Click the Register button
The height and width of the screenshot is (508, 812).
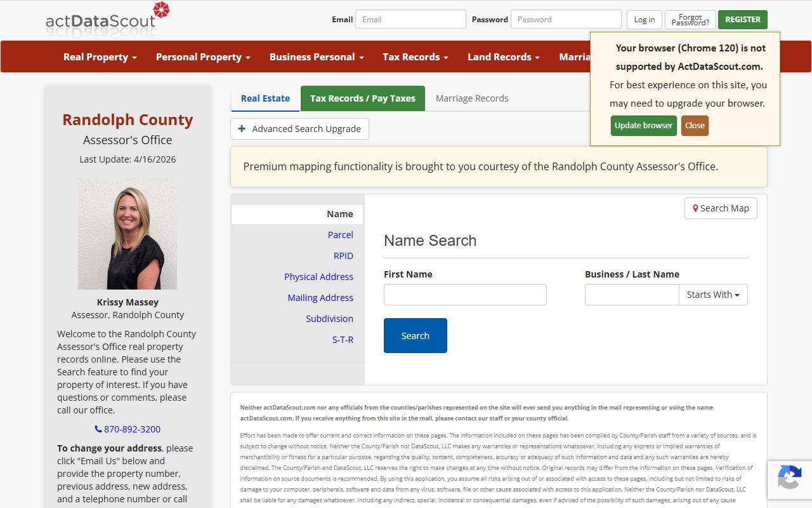coord(742,20)
